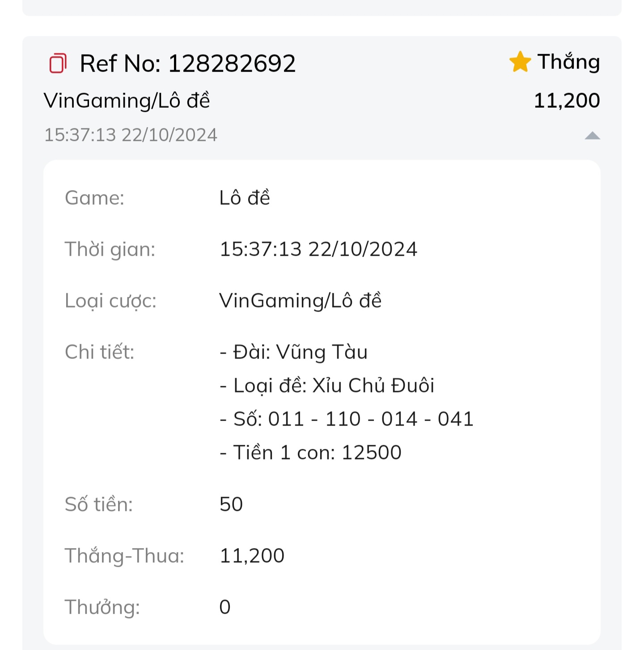Copy the Ref No using red copy icon
This screenshot has width=644, height=650.
tap(58, 63)
